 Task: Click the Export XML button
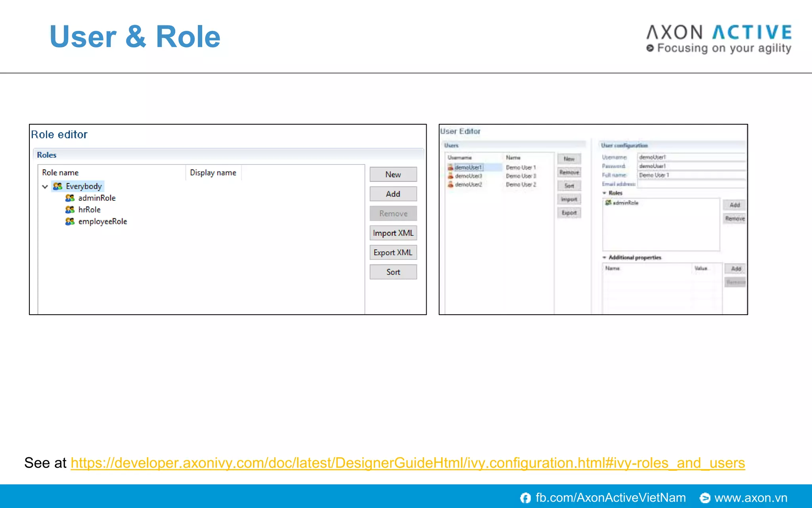[x=393, y=252]
